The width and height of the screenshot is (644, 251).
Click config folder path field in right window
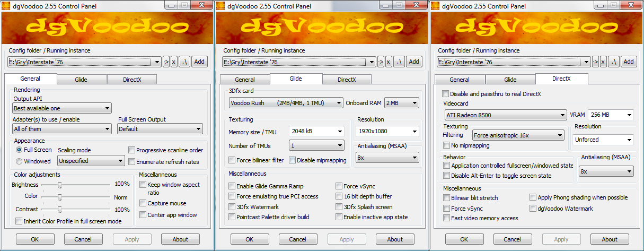coord(514,62)
